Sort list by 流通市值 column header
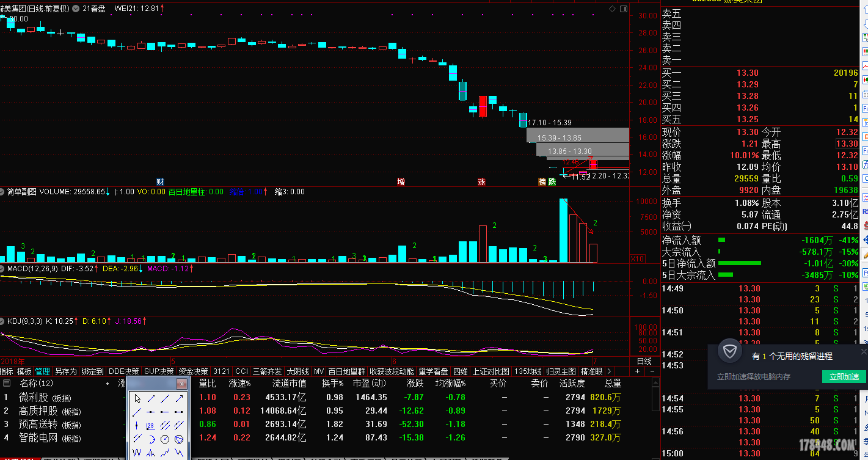Image resolution: width=868 pixels, height=460 pixels. pyautogui.click(x=290, y=384)
